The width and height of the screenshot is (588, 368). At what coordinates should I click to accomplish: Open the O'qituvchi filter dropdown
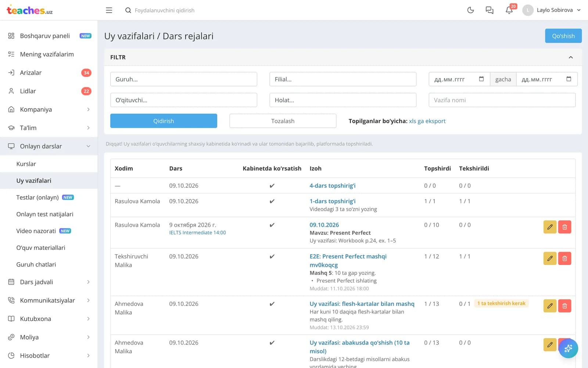coord(184,100)
